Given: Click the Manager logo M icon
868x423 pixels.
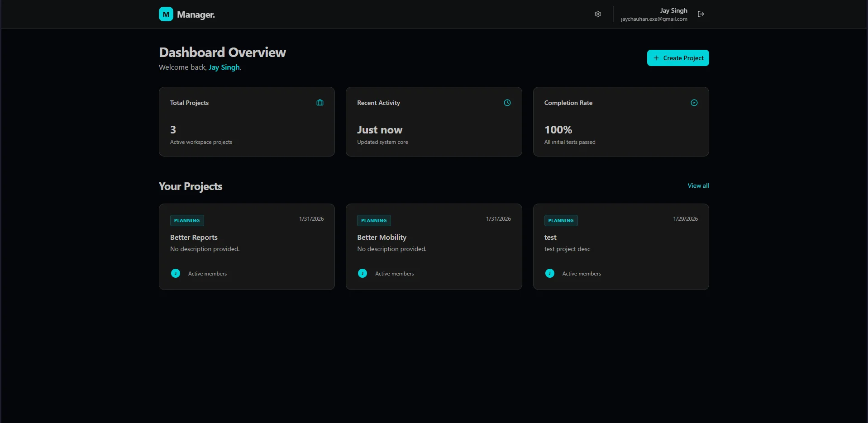Looking at the screenshot, I should coord(166,14).
